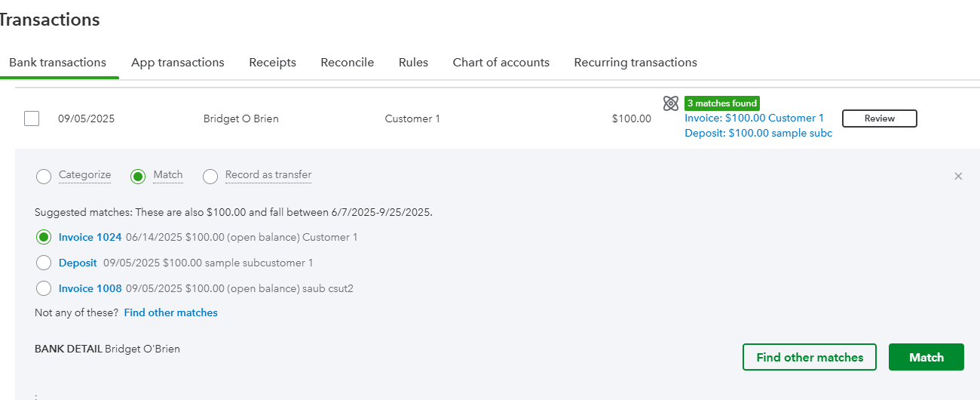Go to the Reconcile tab

[347, 63]
